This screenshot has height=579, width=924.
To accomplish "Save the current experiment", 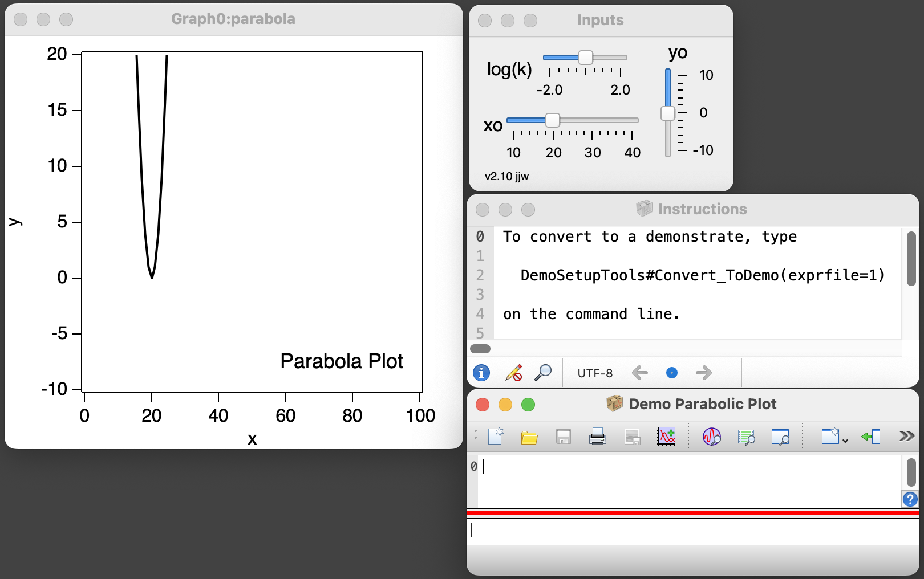I will [564, 437].
